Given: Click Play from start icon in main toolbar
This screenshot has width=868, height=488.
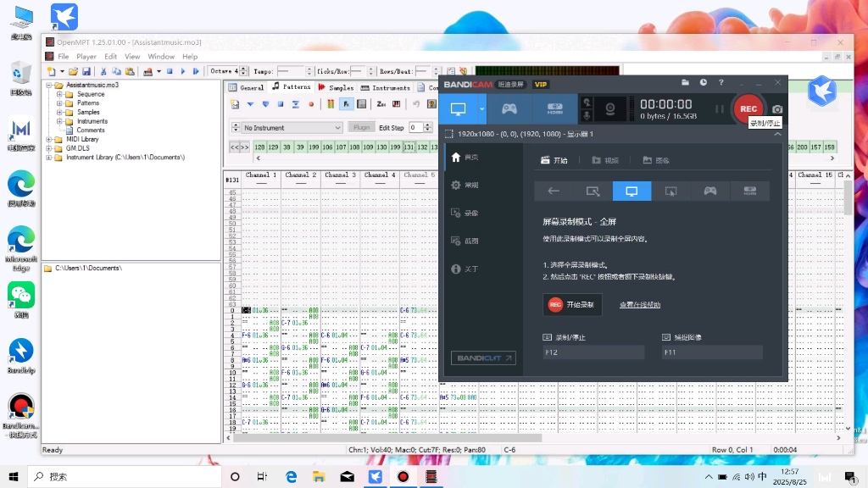Looking at the screenshot, I should pos(196,71).
